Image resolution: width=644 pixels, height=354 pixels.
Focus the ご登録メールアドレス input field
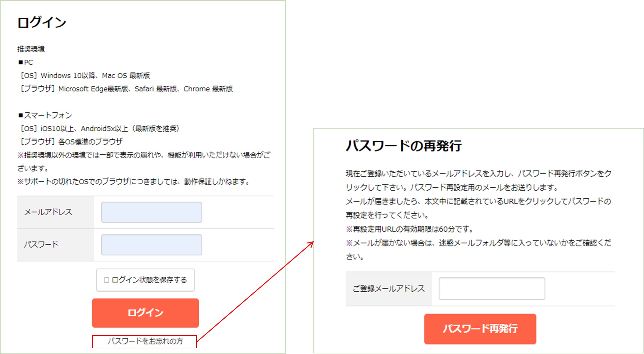point(492,288)
